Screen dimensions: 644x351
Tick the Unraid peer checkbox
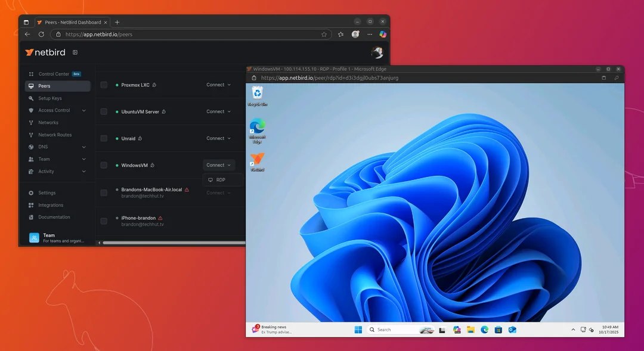pos(104,138)
